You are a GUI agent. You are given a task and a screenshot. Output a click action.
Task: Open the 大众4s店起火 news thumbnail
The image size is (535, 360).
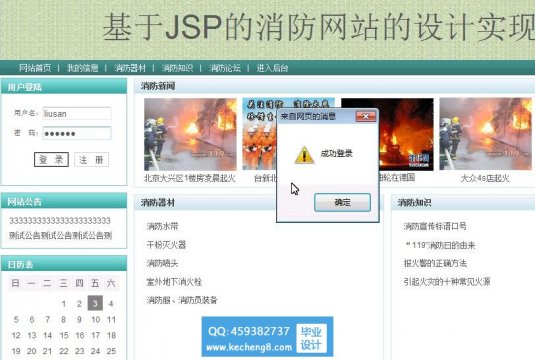pos(485,134)
